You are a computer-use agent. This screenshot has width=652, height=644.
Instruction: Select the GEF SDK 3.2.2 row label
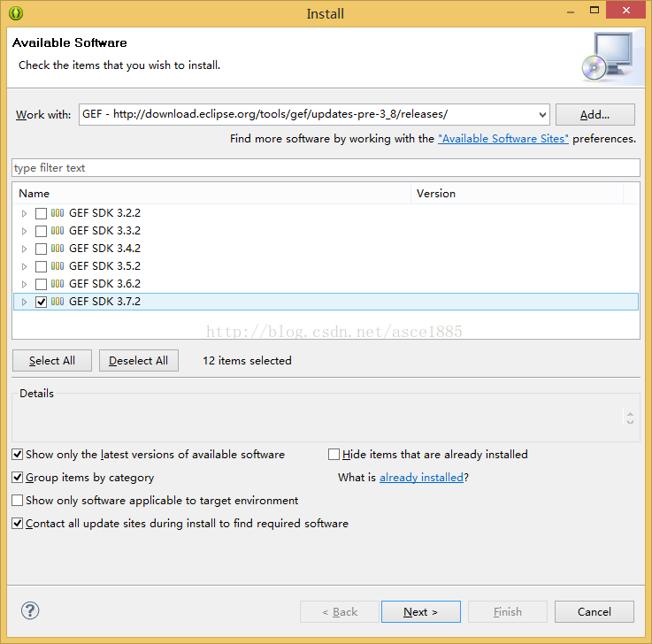point(104,213)
